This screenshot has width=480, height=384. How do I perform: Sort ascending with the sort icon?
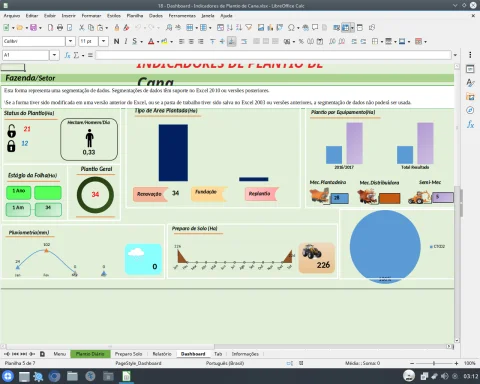tap(230, 28)
